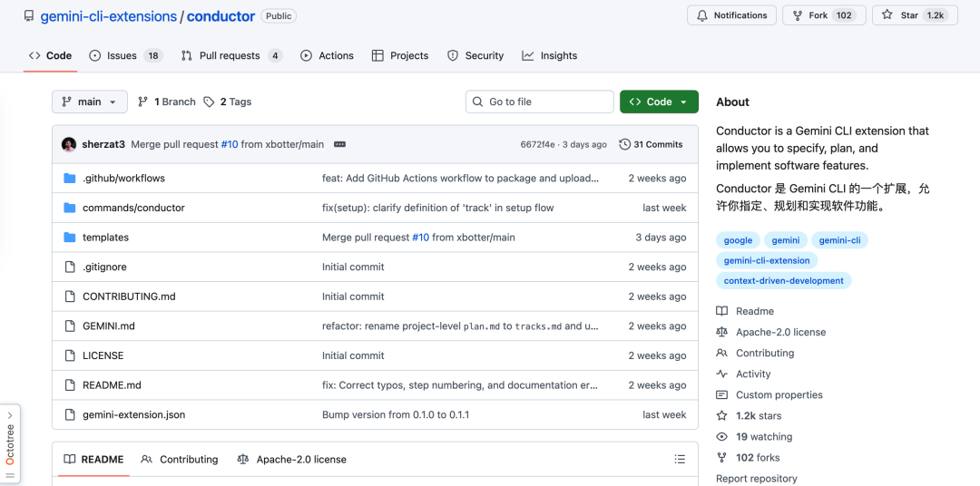
Task: Open the Apache-2.0 license sidebar link
Action: pyautogui.click(x=780, y=333)
